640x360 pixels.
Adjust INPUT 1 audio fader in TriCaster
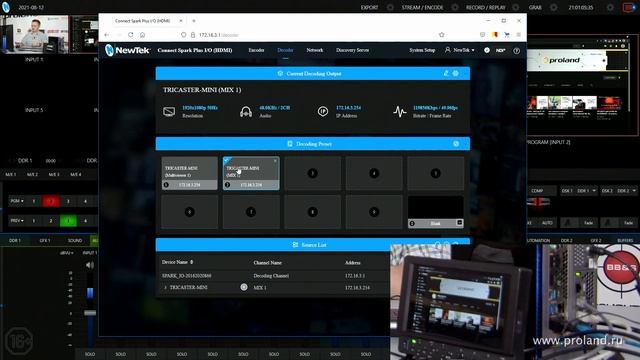point(90,313)
